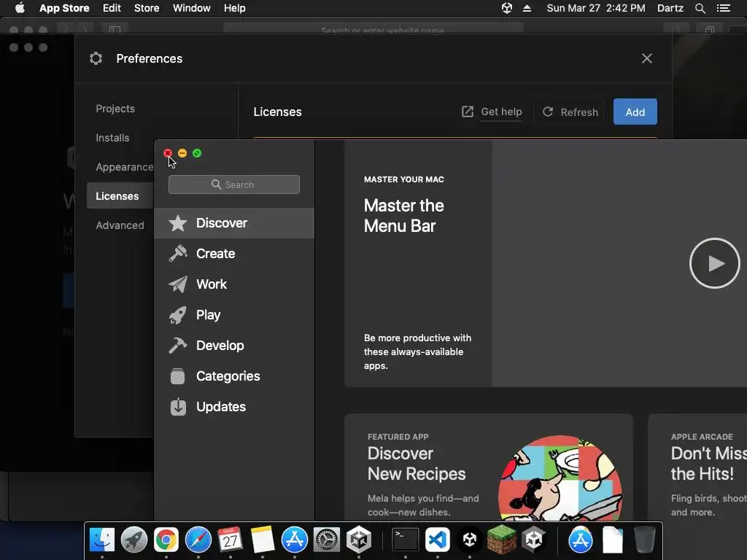Open the Don't Miss the Hits card
The image size is (747, 560).
[697, 467]
